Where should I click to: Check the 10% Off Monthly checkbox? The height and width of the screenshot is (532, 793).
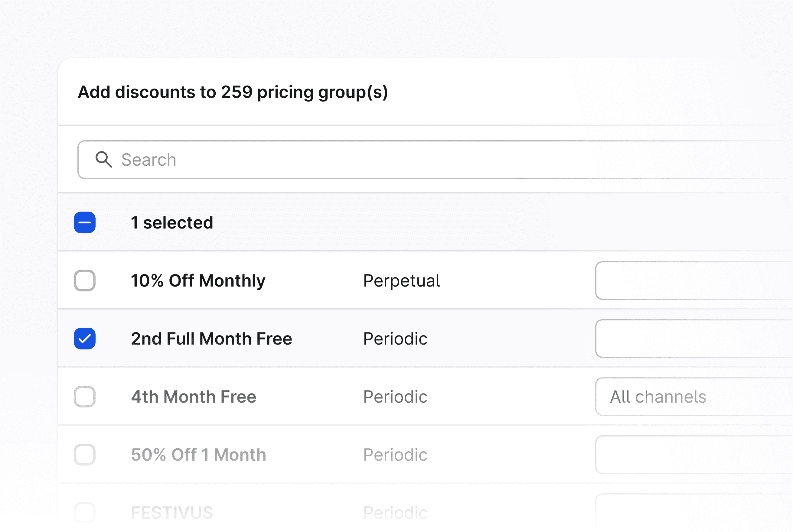click(84, 281)
